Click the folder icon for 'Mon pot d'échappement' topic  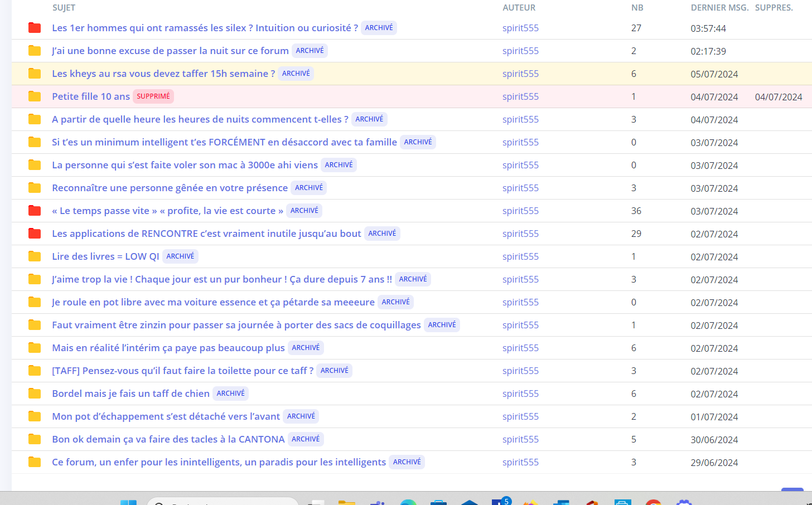35,416
